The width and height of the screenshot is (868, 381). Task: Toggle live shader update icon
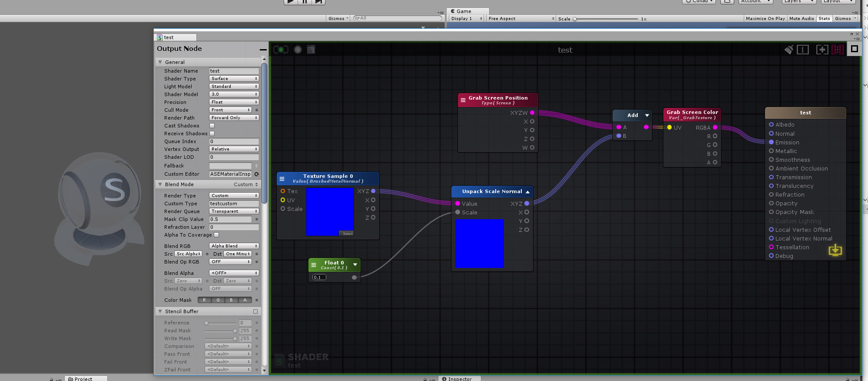281,50
